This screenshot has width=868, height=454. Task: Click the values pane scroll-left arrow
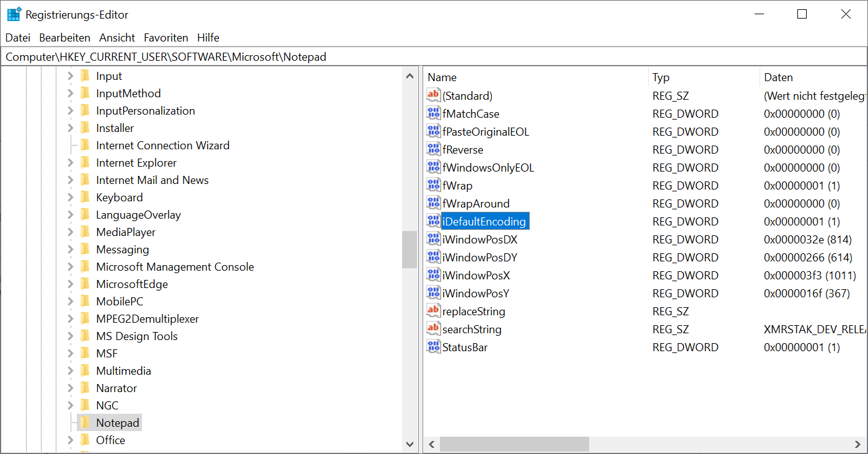(x=432, y=444)
